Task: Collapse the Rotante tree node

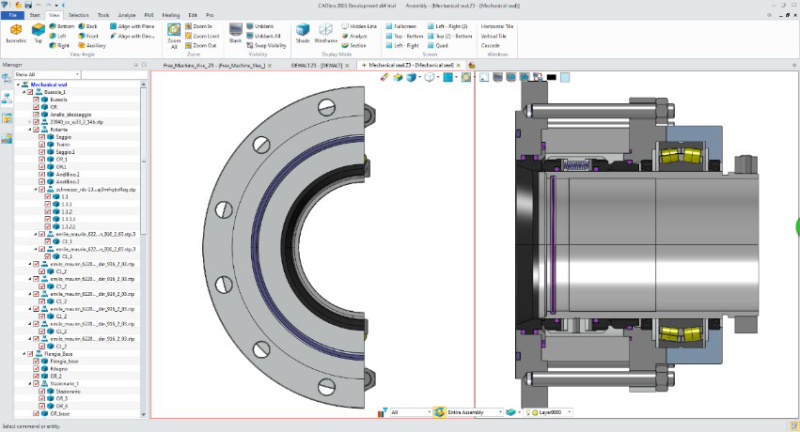Action: coord(30,130)
